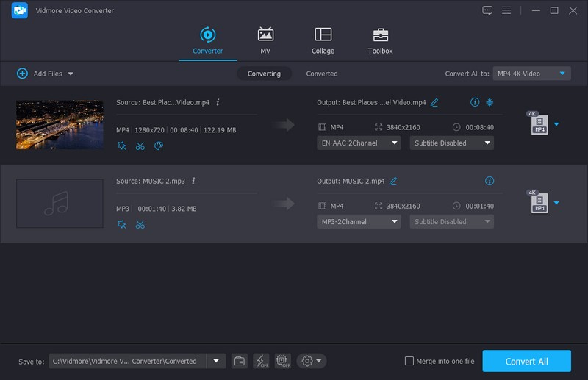
Task: Open the settings gear dropdown
Action: (x=311, y=361)
